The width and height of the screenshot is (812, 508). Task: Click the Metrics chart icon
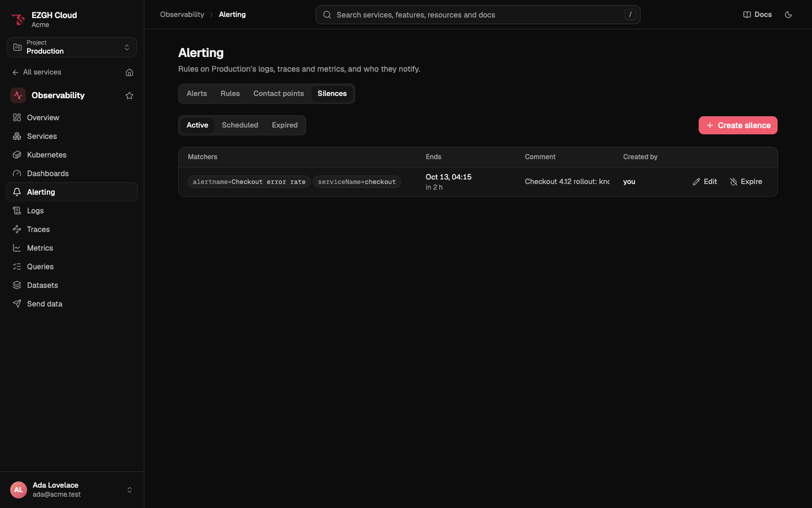[17, 248]
